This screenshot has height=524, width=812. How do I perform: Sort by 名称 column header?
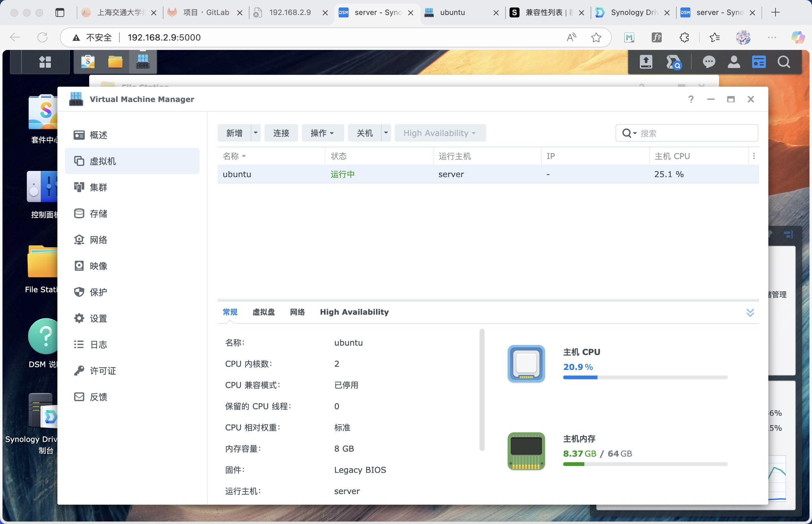point(271,156)
